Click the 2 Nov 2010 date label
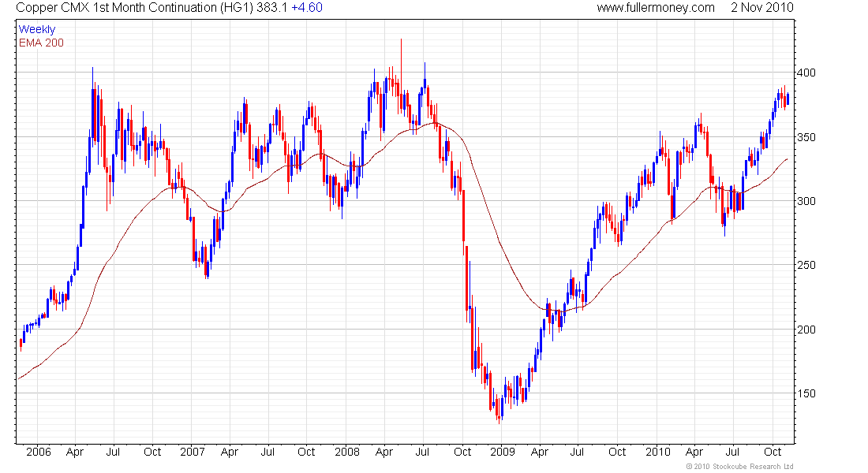Viewport: 868px width, 473px height. point(762,8)
